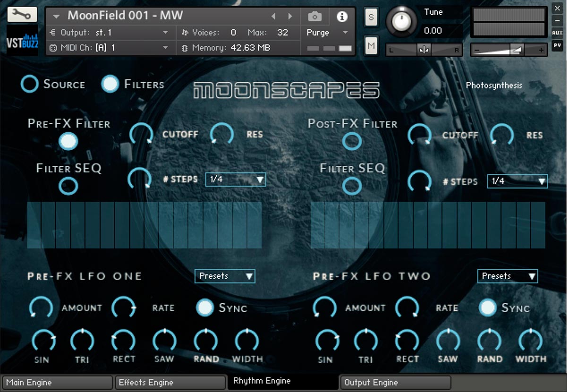Open Presets dropdown for Pre-FX LFO Two
Screen dimensions: 567x392
click(x=507, y=276)
